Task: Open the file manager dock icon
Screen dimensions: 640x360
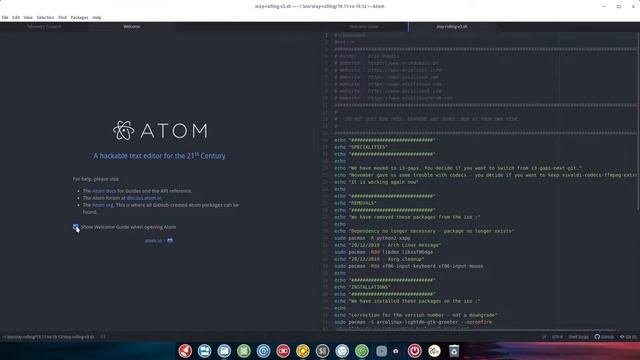Action: [224, 351]
